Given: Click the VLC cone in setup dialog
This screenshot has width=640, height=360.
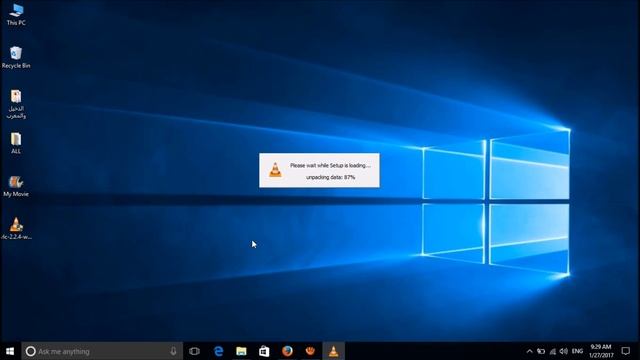Looking at the screenshot, I should (276, 170).
